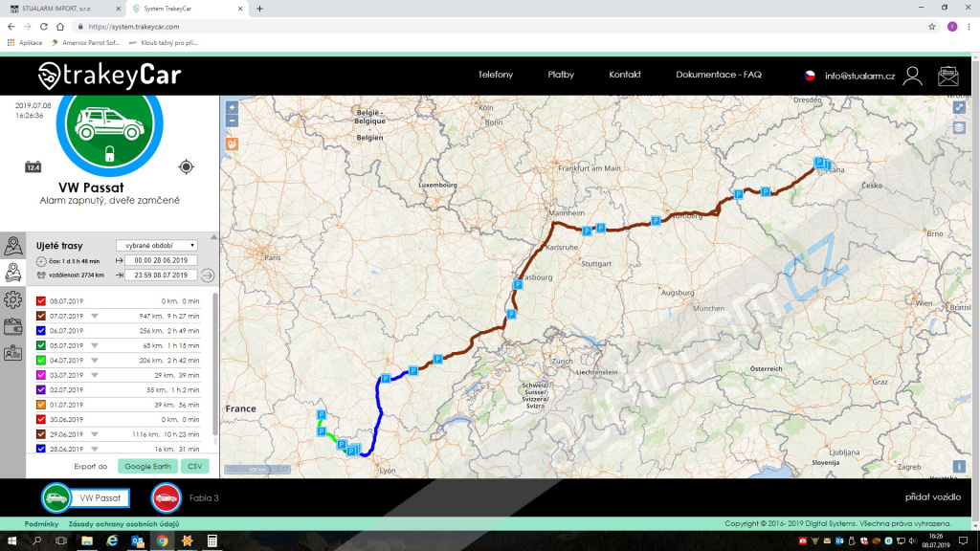Export routes to Google Earth
This screenshot has width=980, height=551.
click(x=147, y=467)
